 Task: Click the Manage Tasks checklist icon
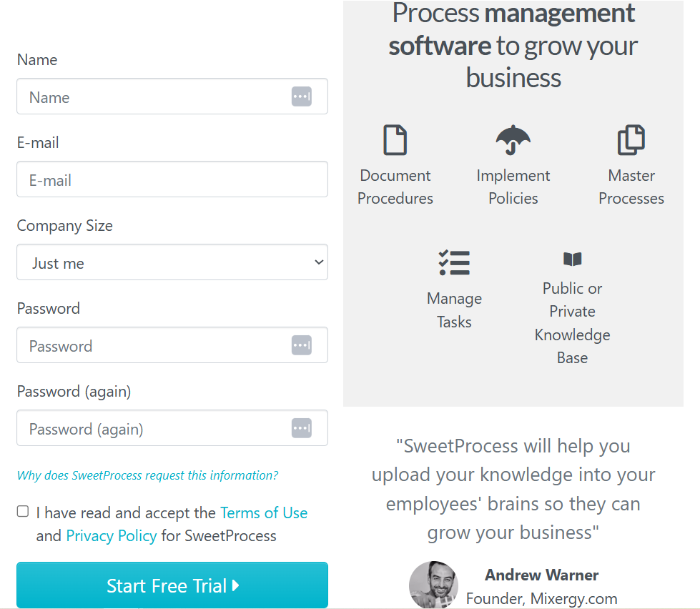[x=454, y=263]
